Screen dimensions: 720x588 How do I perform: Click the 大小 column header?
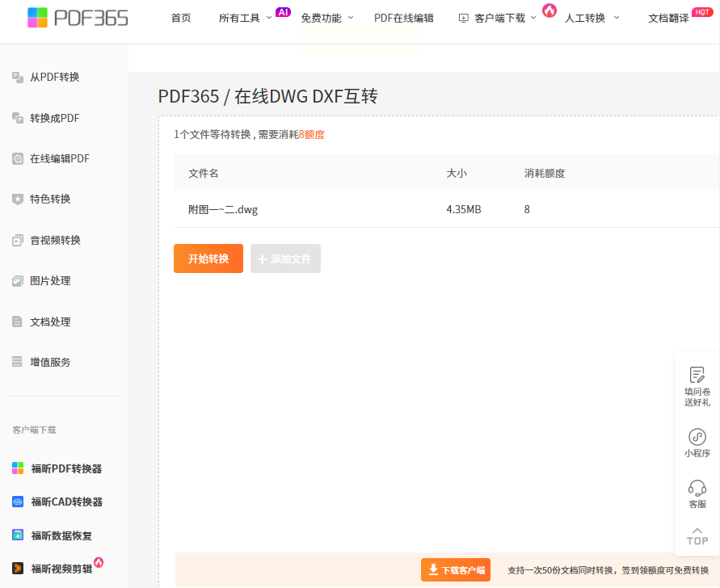coord(457,174)
